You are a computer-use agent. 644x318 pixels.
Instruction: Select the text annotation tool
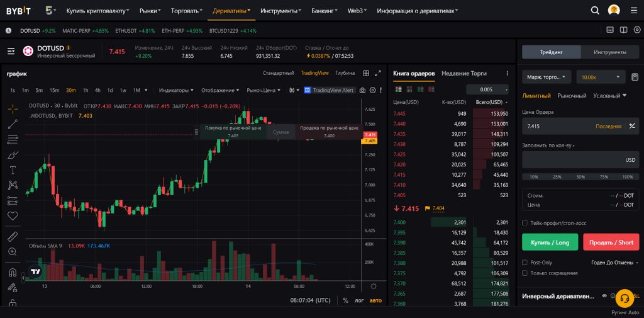click(x=13, y=170)
